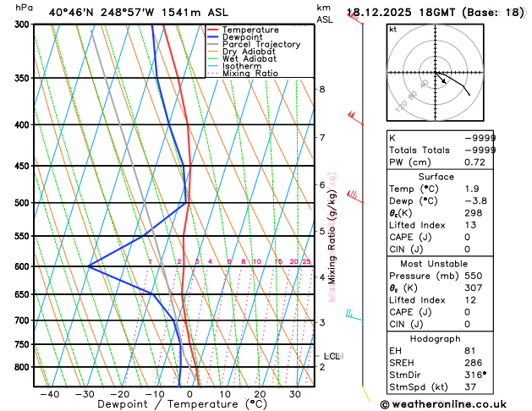Click the 'kt' unit label in the hodograph
Screen dimensions: 532x411
click(x=393, y=30)
